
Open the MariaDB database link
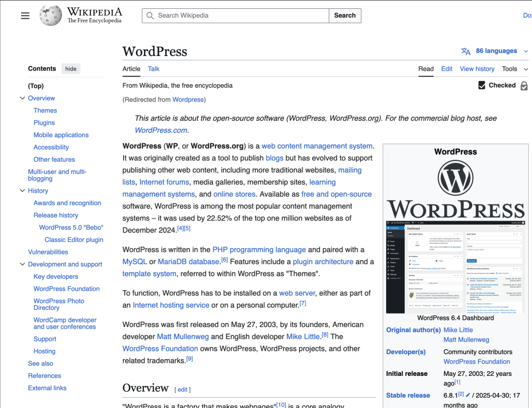[x=188, y=262]
